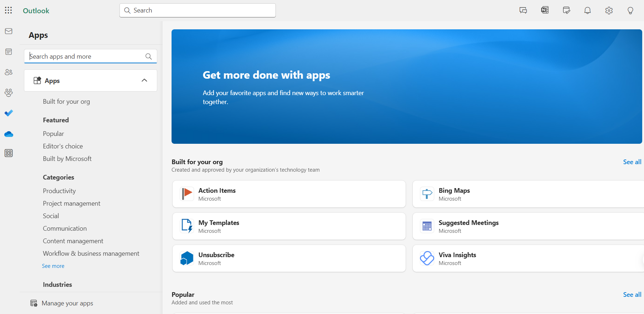Click the Industries heading text
This screenshot has width=644, height=314.
pyautogui.click(x=58, y=285)
